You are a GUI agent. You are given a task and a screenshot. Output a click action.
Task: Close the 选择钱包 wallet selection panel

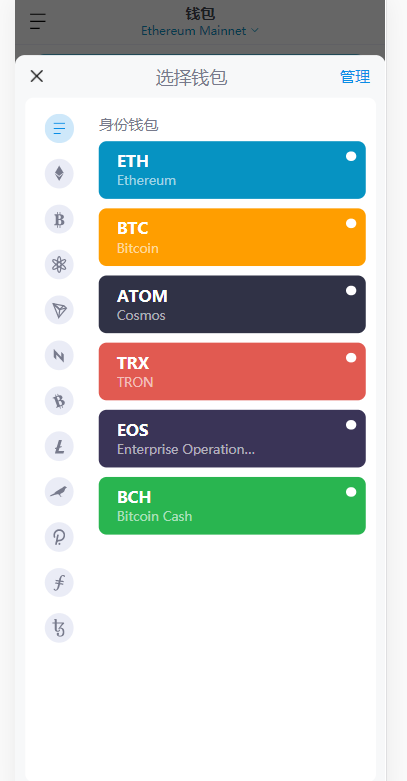click(37, 76)
